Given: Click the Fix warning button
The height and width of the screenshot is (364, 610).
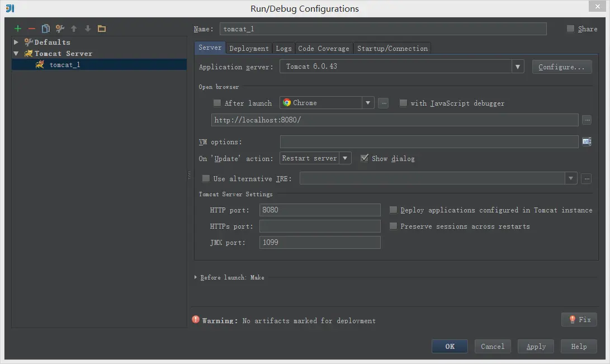Looking at the screenshot, I should (x=579, y=319).
